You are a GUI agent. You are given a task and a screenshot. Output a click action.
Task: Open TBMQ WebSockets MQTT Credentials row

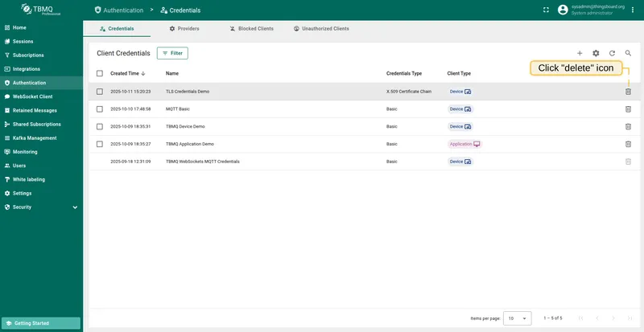tap(365, 162)
